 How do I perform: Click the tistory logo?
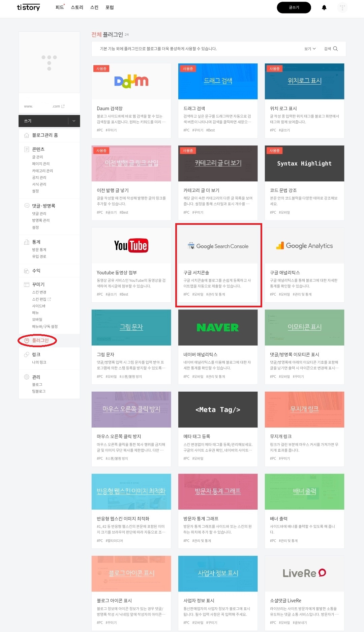click(28, 7)
